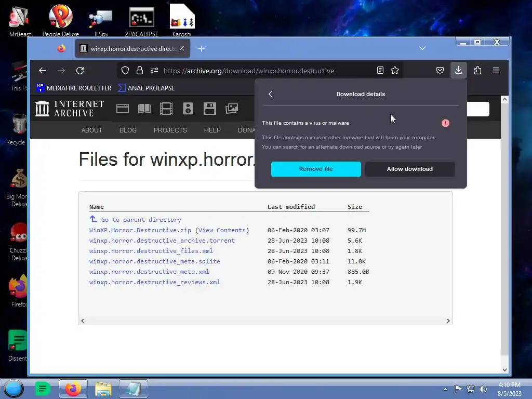Open the Video film strip icon
This screenshot has height=399, width=532.
166,109
